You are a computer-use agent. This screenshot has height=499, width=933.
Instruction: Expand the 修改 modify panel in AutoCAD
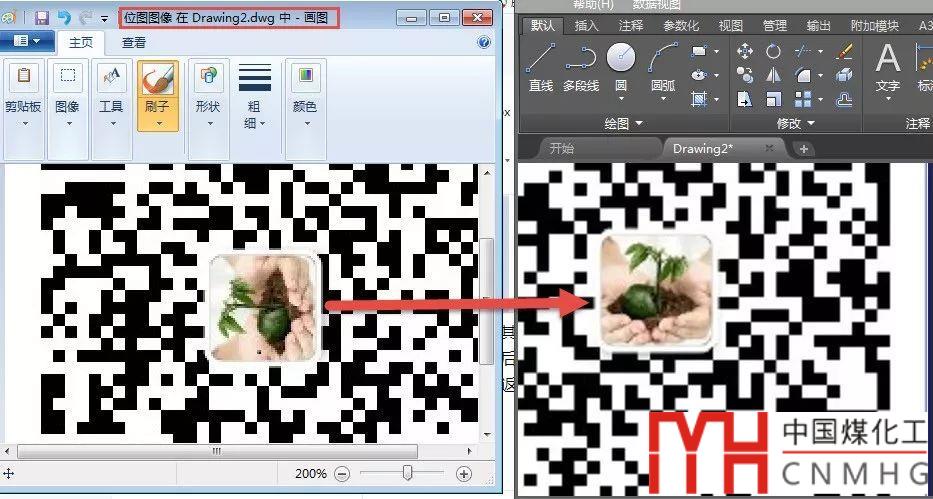click(796, 123)
